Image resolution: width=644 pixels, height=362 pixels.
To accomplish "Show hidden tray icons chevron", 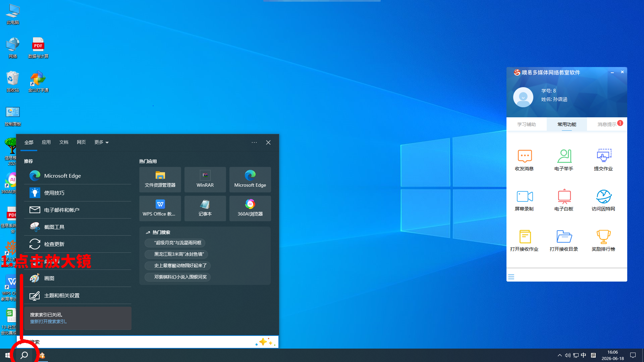I will pyautogui.click(x=559, y=355).
